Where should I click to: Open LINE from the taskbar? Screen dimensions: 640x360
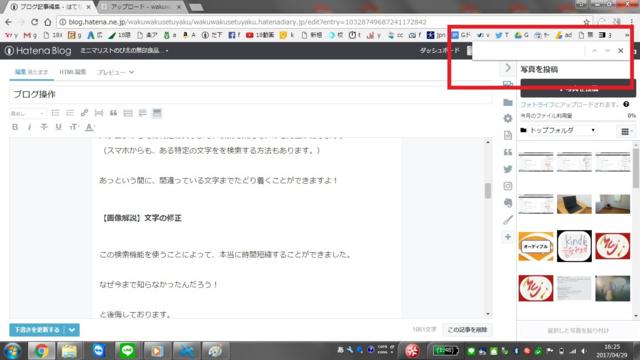pyautogui.click(x=127, y=351)
